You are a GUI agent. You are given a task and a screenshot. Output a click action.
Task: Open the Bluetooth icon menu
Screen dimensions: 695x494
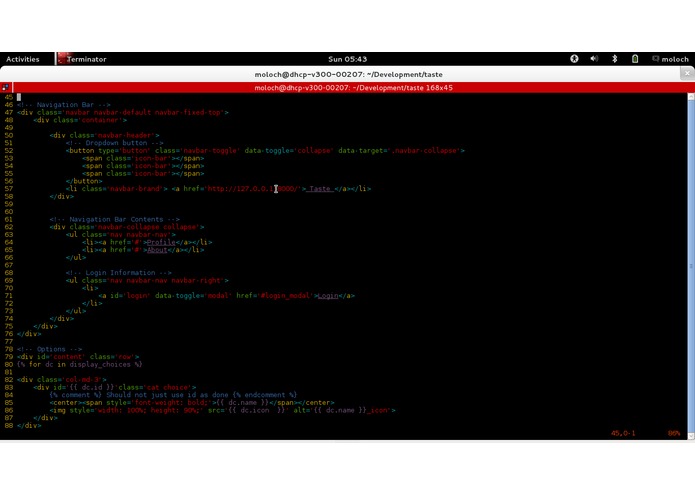click(614, 58)
